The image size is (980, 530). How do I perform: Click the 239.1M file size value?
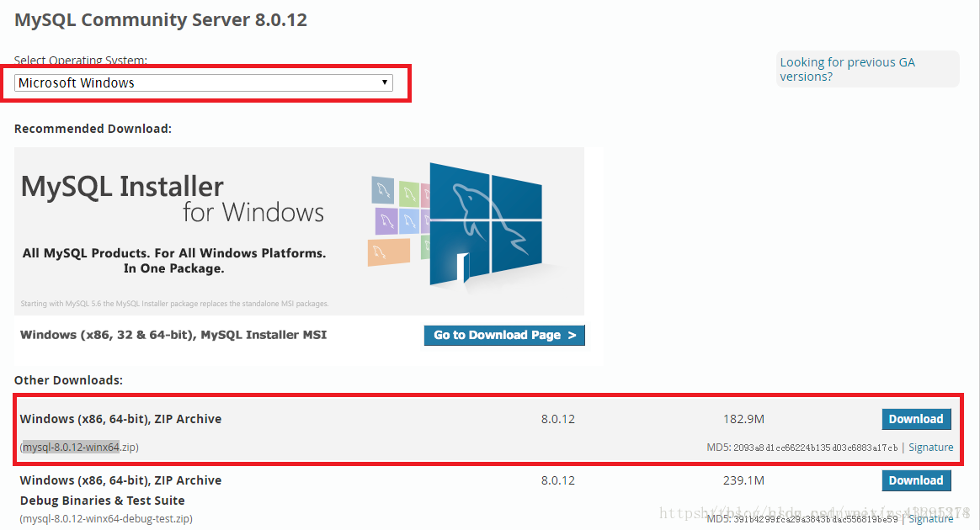click(x=743, y=480)
